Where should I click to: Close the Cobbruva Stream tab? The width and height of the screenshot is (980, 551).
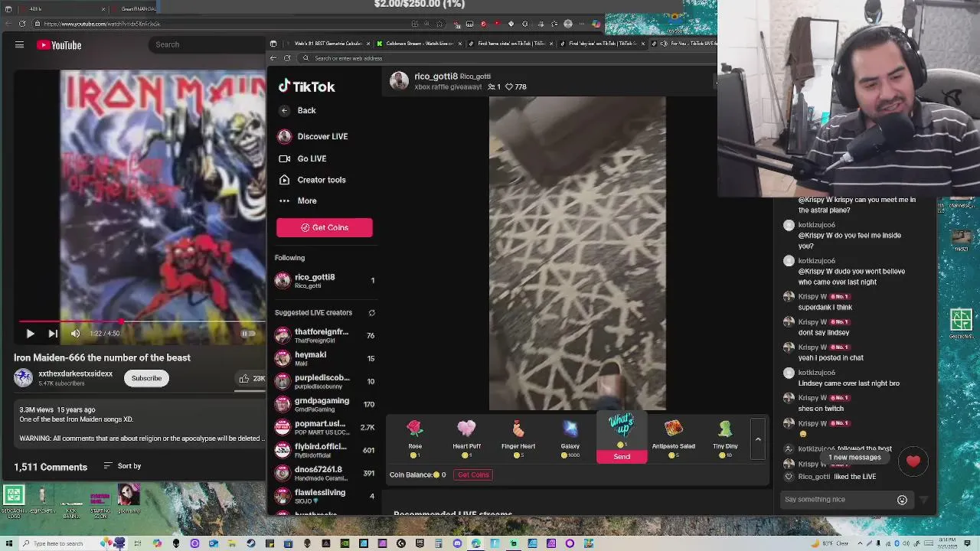tap(460, 44)
